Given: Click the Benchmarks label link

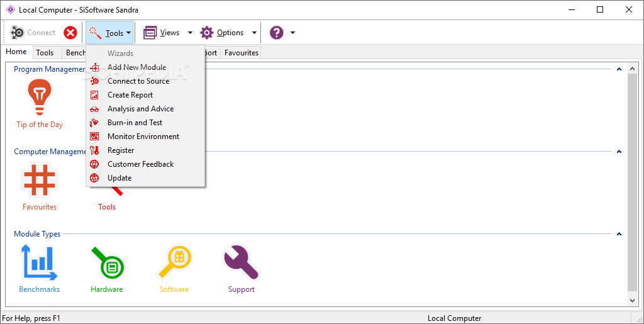Looking at the screenshot, I should pyautogui.click(x=40, y=289).
